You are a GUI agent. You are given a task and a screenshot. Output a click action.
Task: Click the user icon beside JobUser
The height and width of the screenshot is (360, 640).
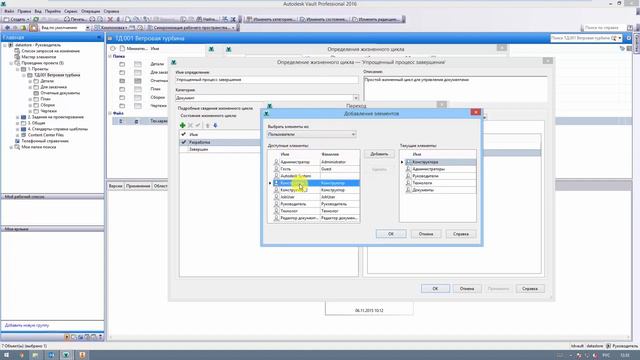coord(276,197)
